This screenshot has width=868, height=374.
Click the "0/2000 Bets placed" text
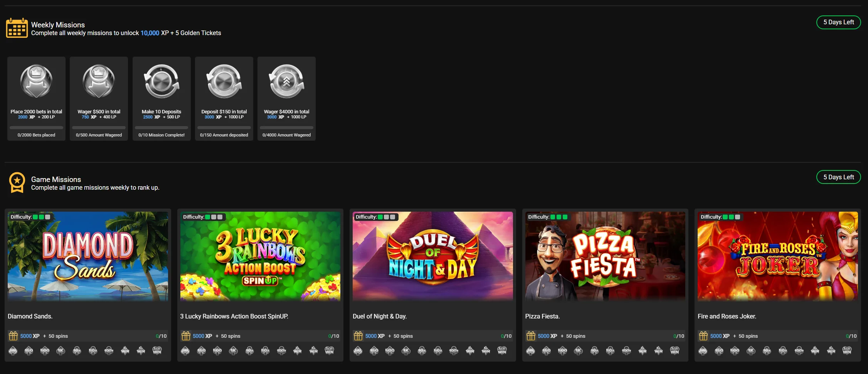(36, 135)
